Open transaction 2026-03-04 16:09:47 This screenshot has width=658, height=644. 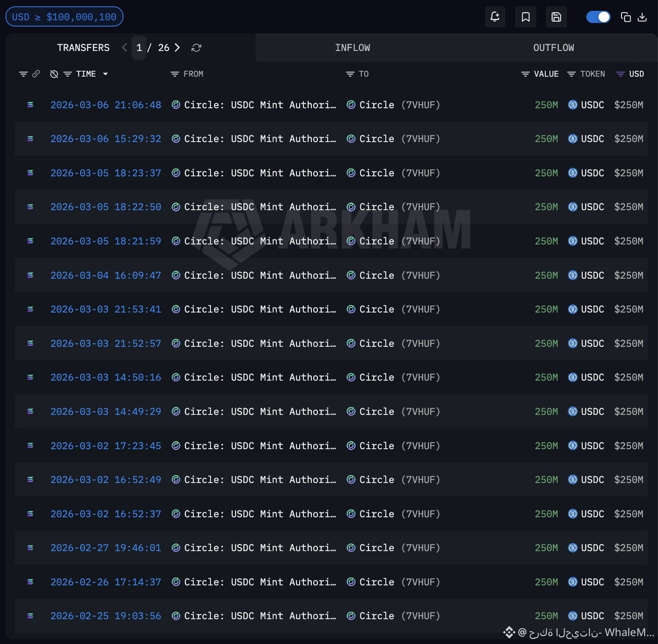[106, 275]
